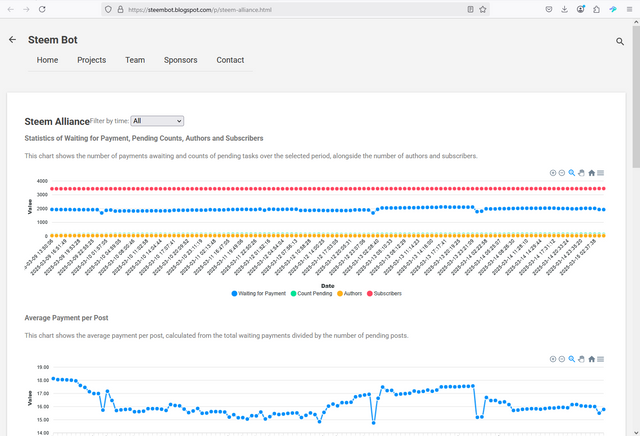
Task: Click the page vertical scrollbar thumb
Action: click(636, 96)
